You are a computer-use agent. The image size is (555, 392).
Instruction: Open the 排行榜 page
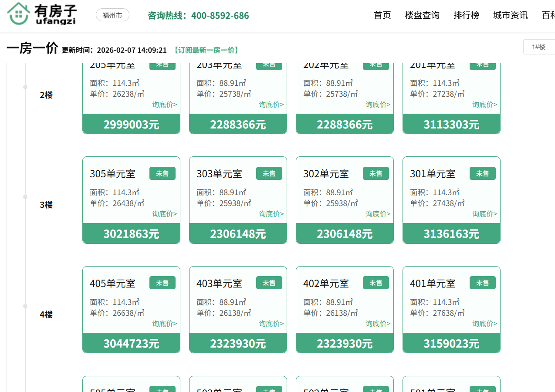click(466, 15)
